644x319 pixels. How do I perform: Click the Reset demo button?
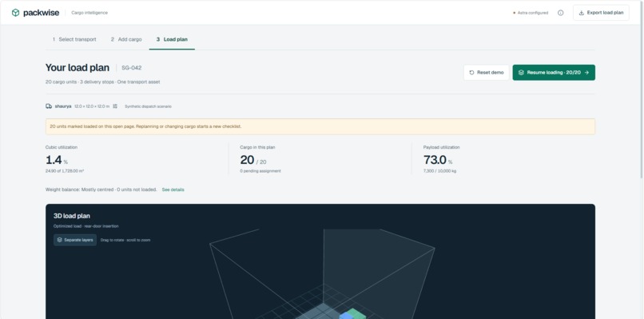tap(487, 72)
